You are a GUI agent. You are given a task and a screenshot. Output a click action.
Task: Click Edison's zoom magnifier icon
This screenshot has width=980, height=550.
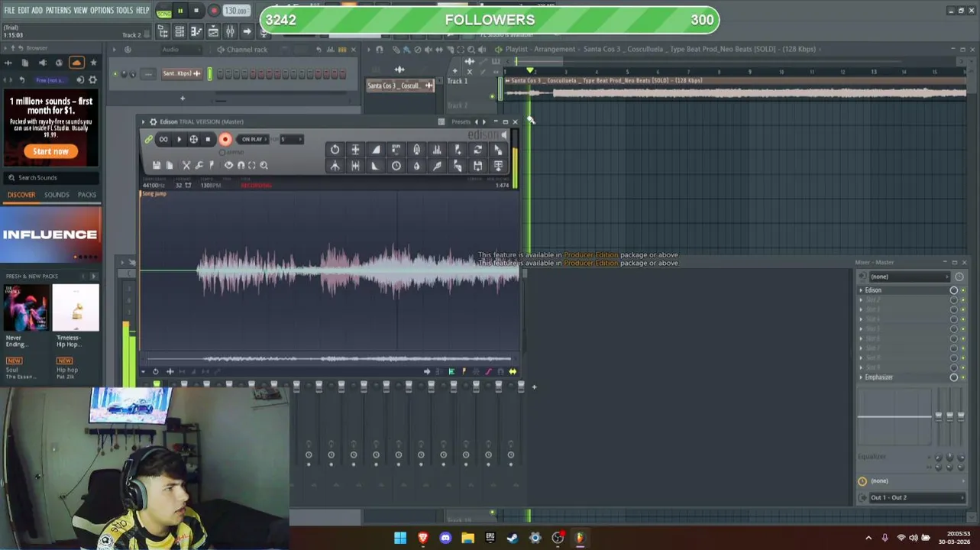click(264, 165)
